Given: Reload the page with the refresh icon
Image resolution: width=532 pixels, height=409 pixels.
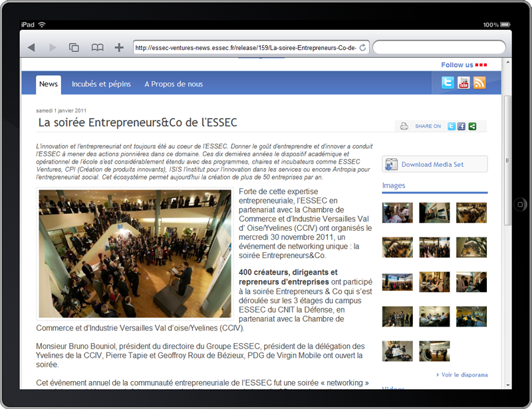Looking at the screenshot, I should [x=362, y=47].
